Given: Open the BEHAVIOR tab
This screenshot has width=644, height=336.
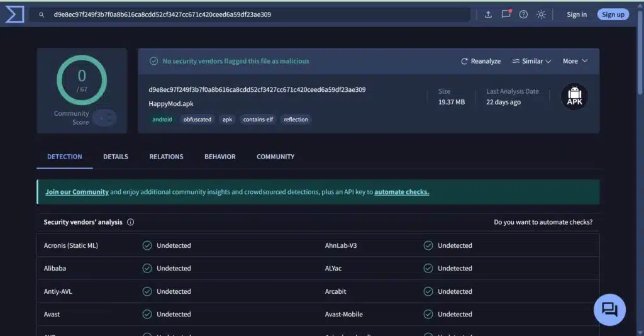Looking at the screenshot, I should 220,157.
